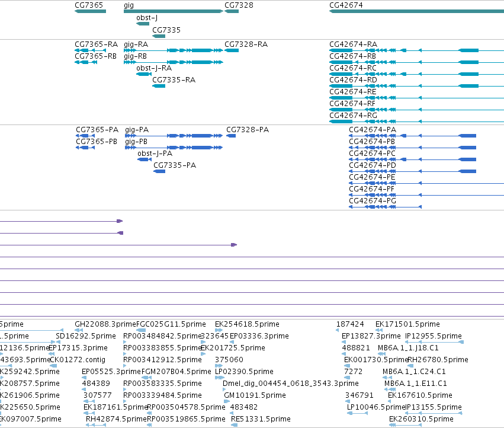504x428 pixels.
Task: Select EST EK167610.5prime
Action: (x=390, y=401)
